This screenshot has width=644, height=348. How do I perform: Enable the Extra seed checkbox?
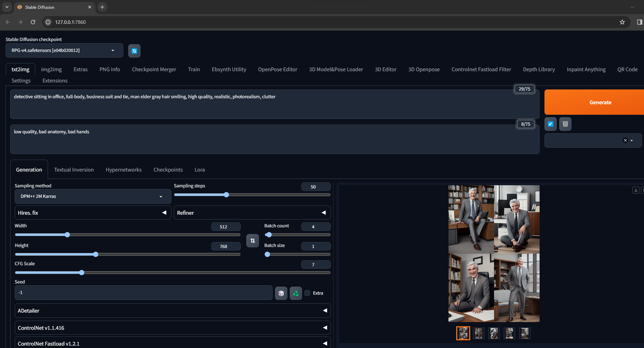point(307,293)
